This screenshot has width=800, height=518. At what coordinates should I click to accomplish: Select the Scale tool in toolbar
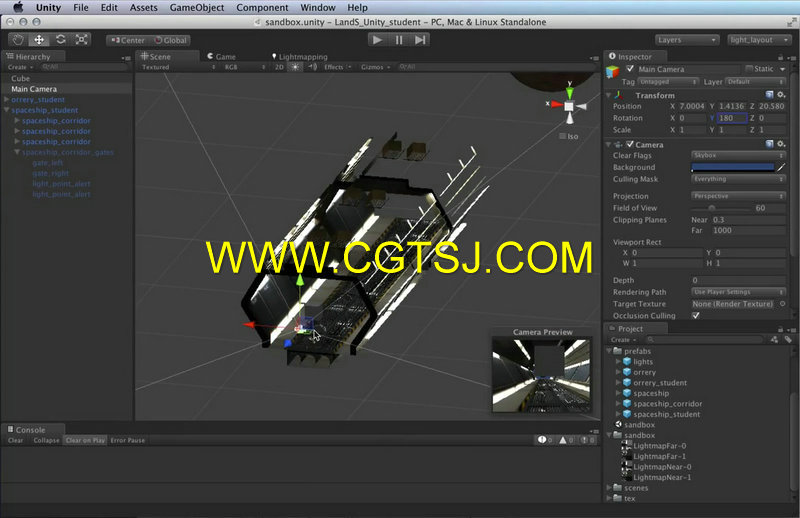click(82, 40)
